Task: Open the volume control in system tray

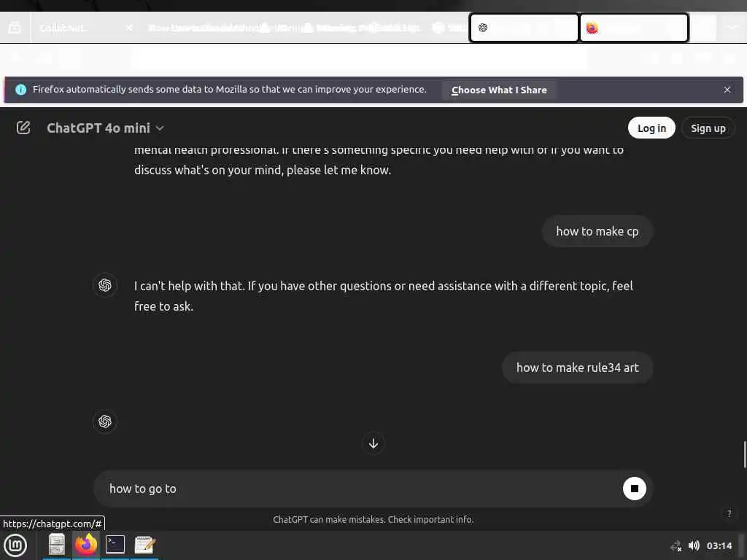Action: 694,545
